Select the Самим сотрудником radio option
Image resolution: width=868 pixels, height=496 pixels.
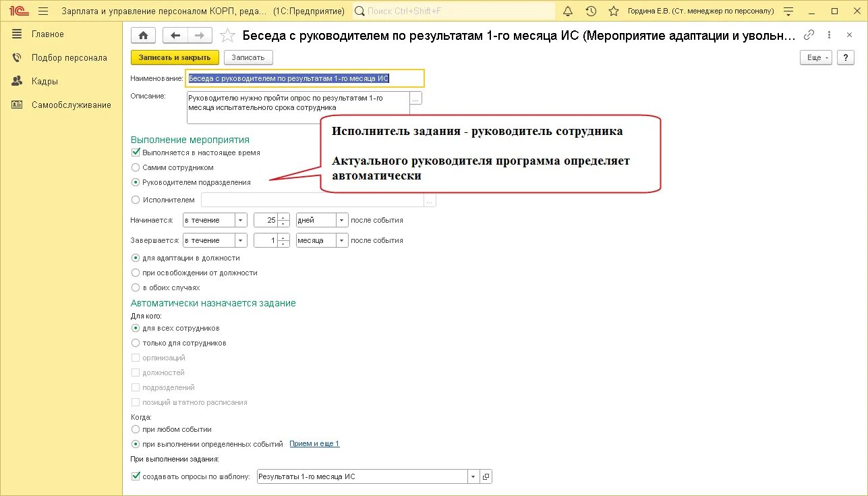(x=136, y=167)
